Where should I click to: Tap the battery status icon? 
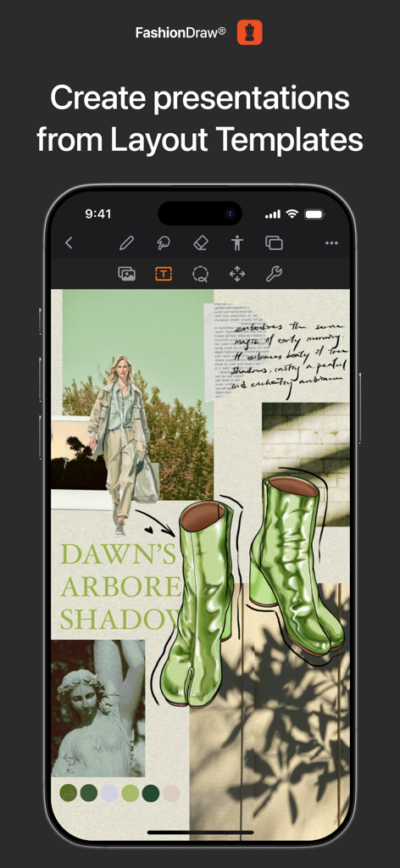click(x=314, y=214)
